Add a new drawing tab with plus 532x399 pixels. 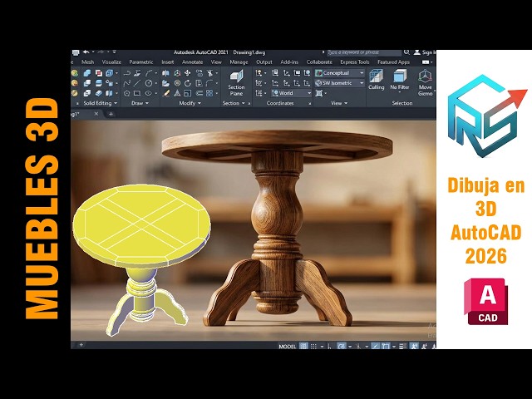pos(111,114)
